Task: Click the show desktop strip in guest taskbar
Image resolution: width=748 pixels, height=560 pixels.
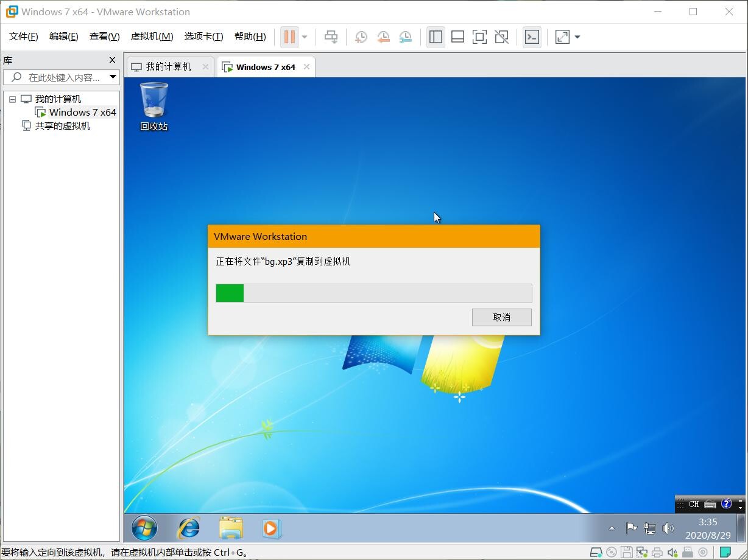Action: click(741, 528)
